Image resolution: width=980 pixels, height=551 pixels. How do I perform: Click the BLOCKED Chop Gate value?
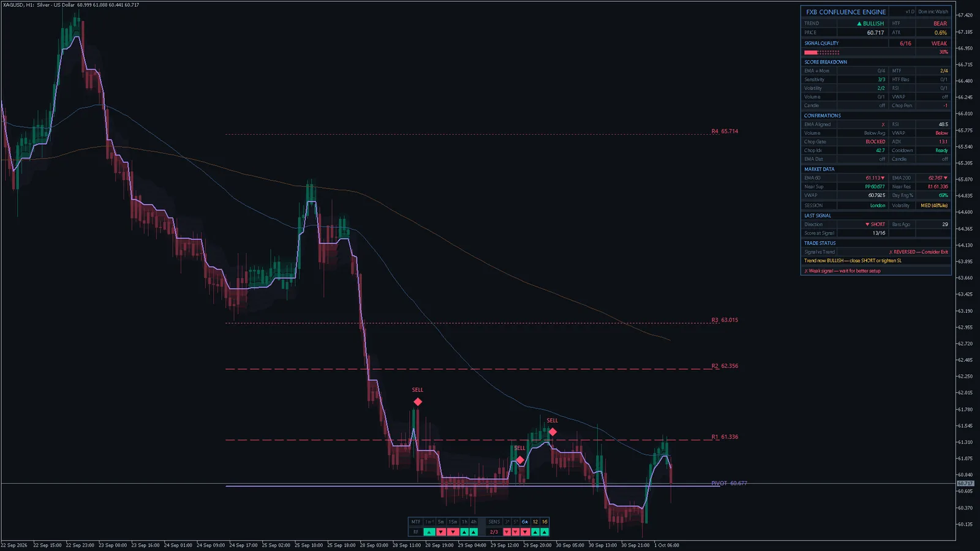(875, 142)
